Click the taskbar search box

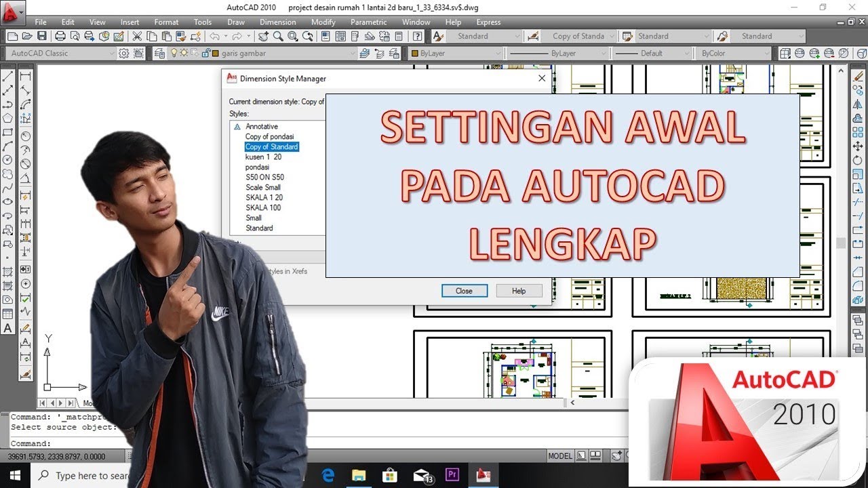tap(81, 475)
